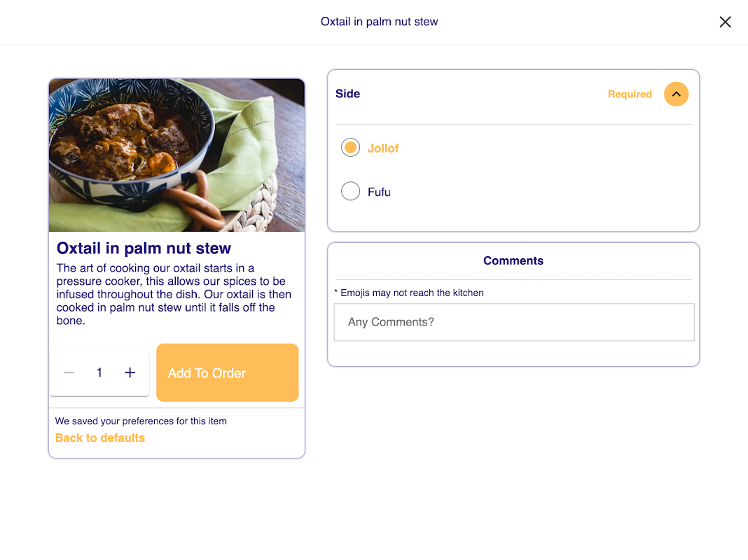Select the Jollof radio option
Viewport: 748px width, 560px height.
pos(351,148)
